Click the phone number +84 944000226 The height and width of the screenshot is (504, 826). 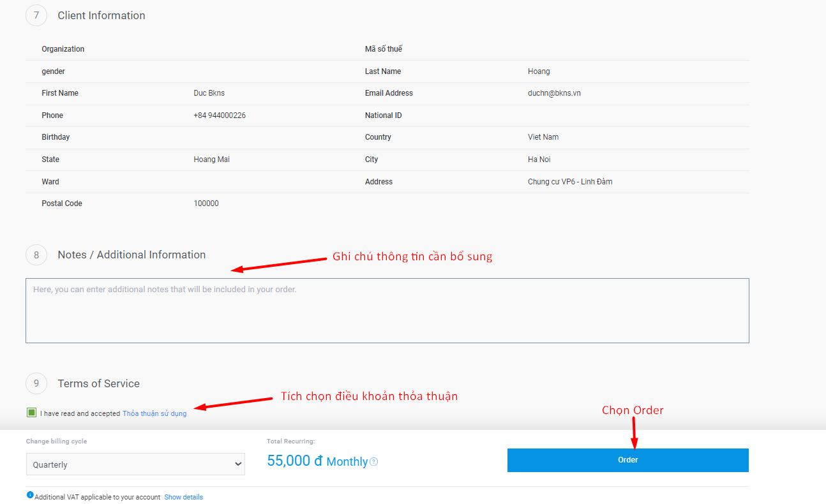point(220,115)
